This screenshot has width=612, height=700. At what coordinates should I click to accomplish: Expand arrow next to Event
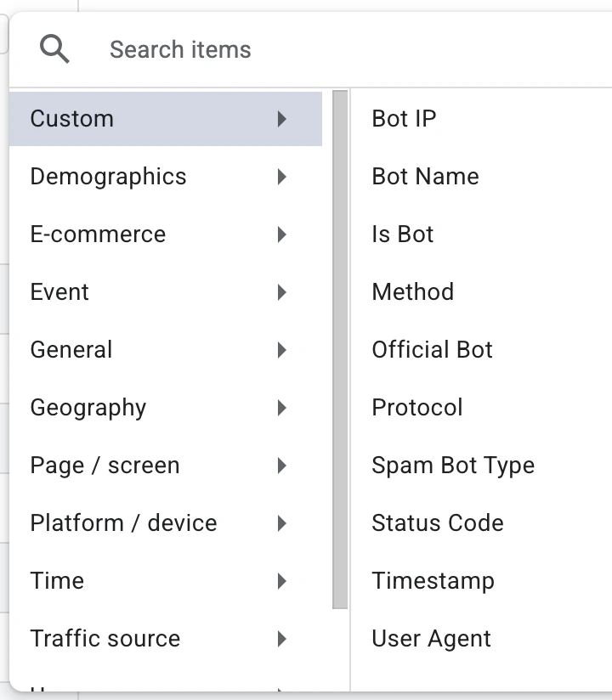282,292
